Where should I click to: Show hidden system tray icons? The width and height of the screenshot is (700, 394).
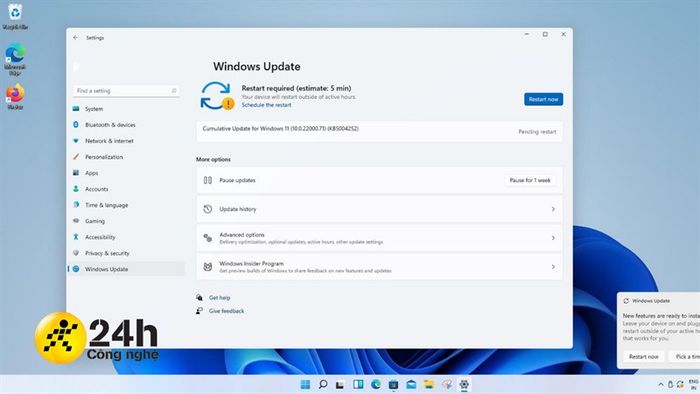(x=661, y=384)
